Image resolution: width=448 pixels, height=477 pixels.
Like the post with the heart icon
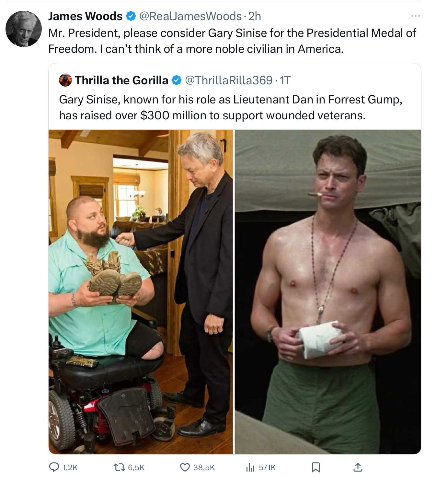tap(185, 467)
